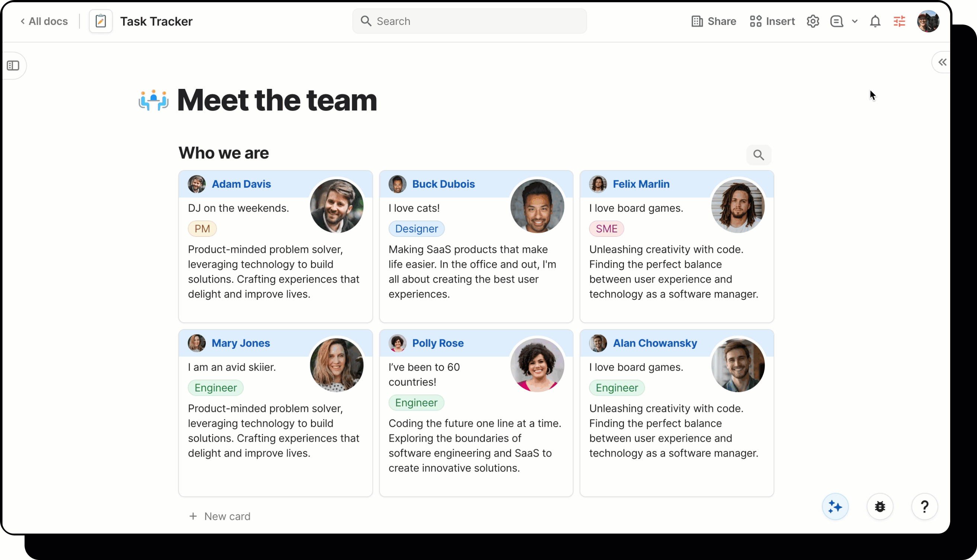The image size is (977, 560).
Task: Click the Share button
Action: click(714, 21)
